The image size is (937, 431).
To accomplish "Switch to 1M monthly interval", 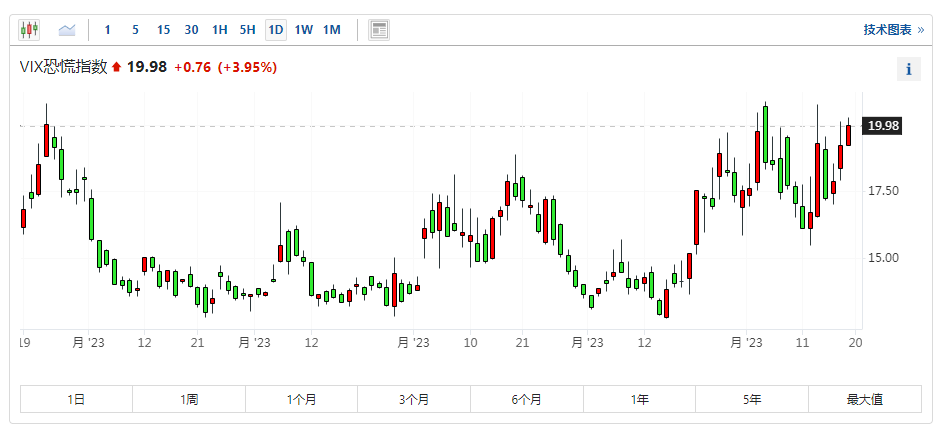I will pos(331,30).
